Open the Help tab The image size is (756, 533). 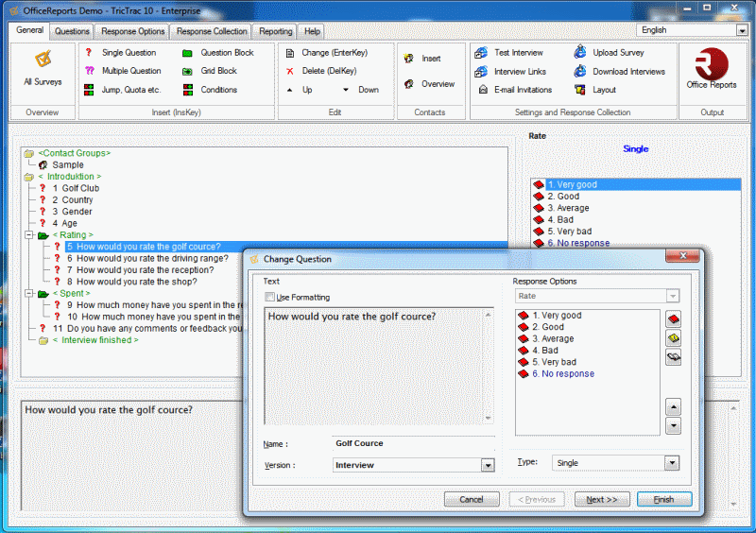pyautogui.click(x=312, y=31)
